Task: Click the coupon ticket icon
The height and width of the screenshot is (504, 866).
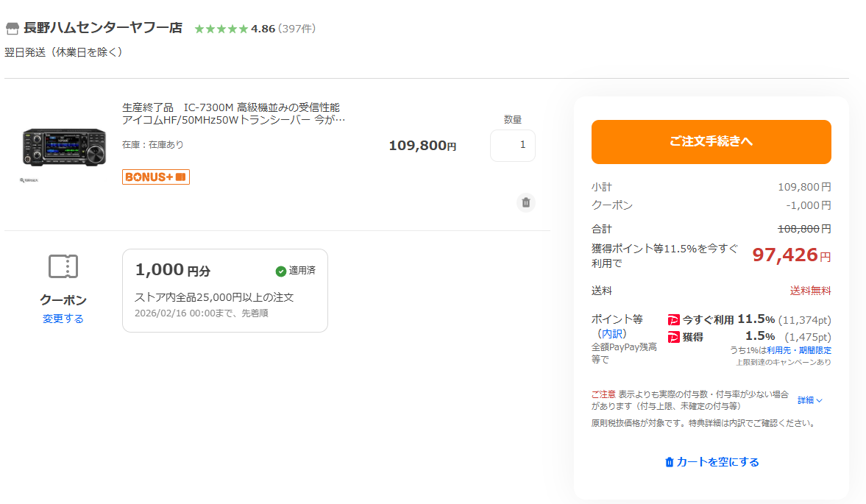Action: pyautogui.click(x=63, y=266)
